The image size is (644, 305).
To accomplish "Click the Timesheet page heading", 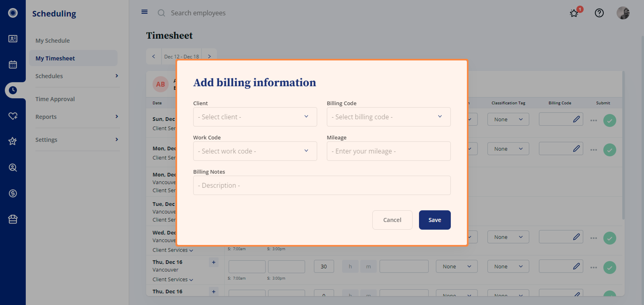I will click(169, 35).
